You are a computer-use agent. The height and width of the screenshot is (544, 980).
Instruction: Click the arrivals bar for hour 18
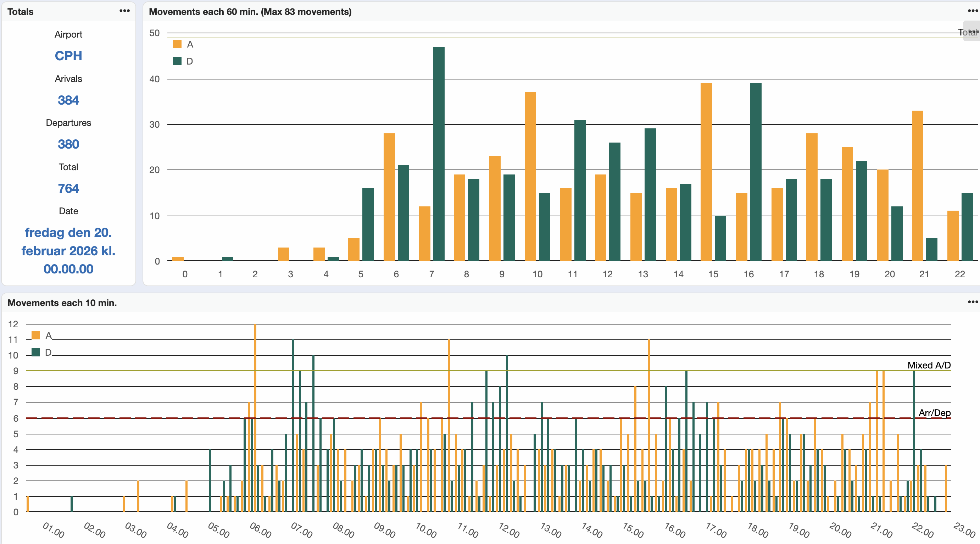click(x=812, y=197)
